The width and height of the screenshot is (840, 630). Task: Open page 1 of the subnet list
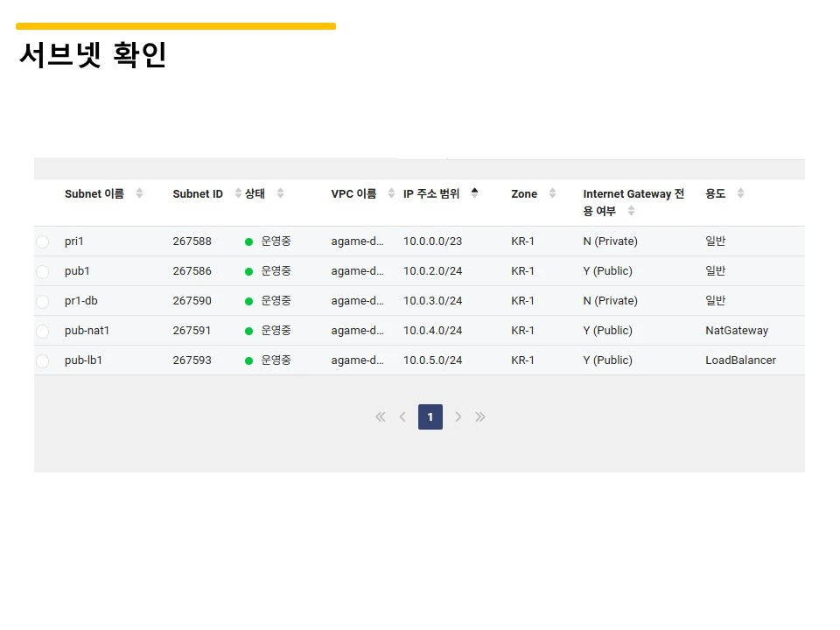(430, 416)
